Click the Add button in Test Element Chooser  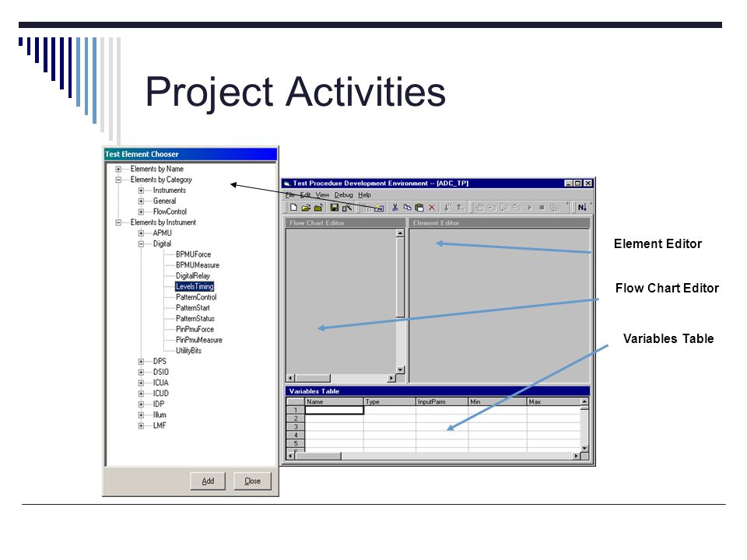point(208,481)
